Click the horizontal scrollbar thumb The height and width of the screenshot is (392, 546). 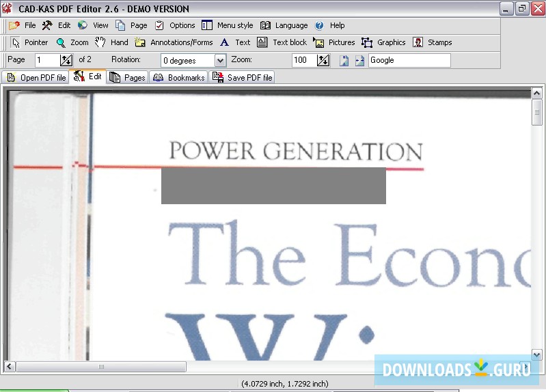tap(101, 366)
